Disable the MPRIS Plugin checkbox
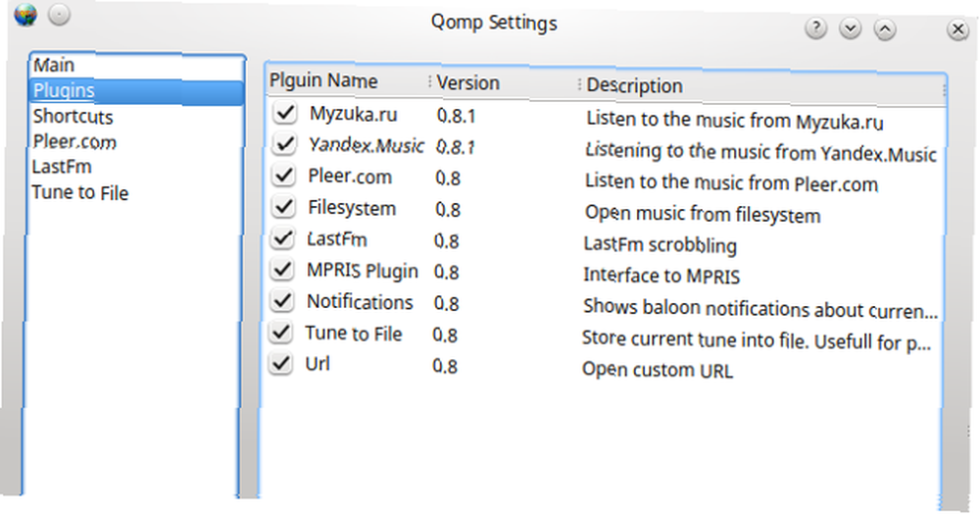Viewport: 980px width, 514px height. pyautogui.click(x=282, y=270)
